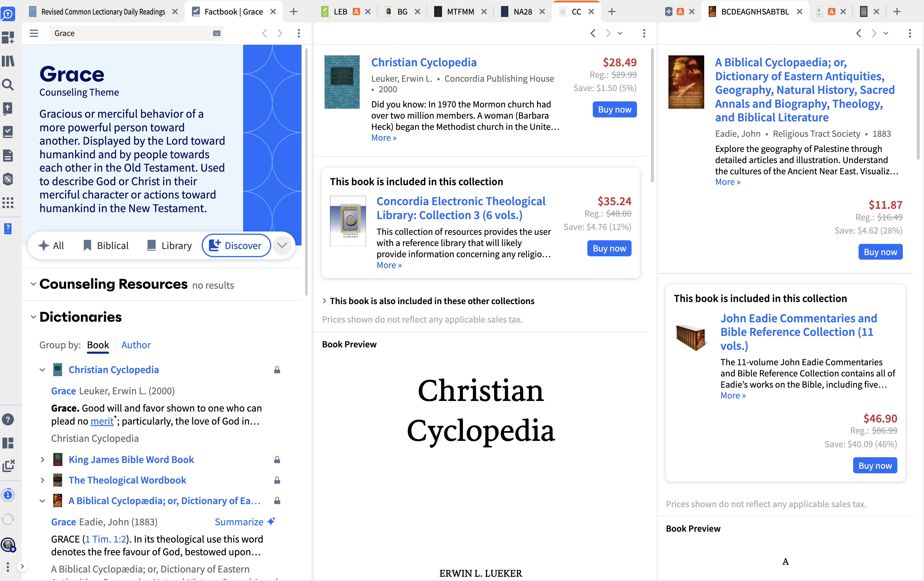Open the blue question-mark book icon
924x581 pixels.
point(8,228)
